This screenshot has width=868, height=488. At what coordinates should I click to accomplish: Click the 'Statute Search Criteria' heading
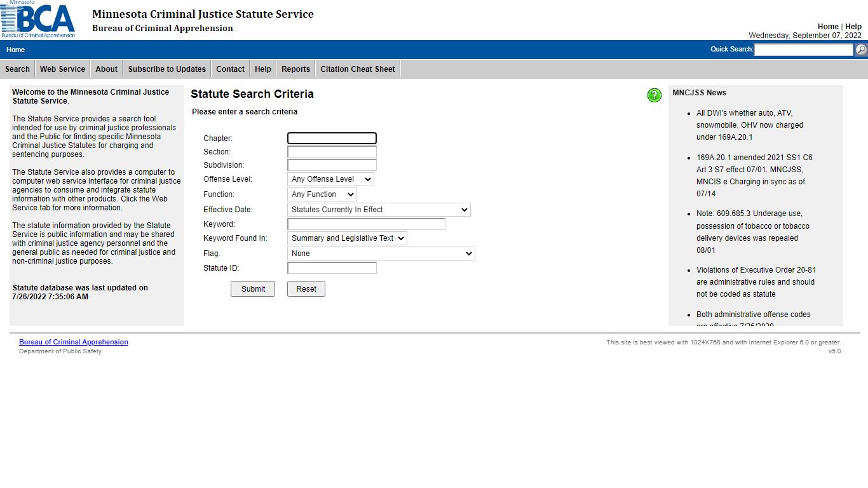(x=252, y=94)
